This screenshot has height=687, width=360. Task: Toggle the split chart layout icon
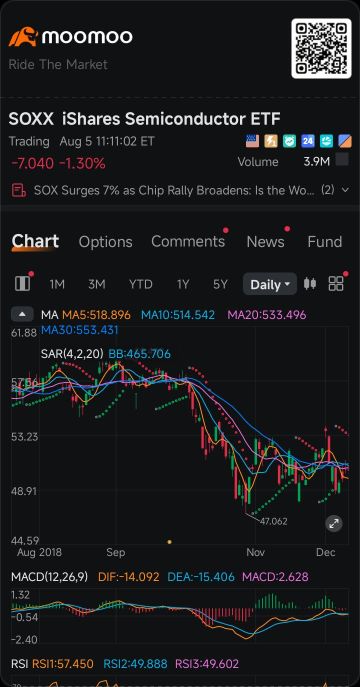tap(22, 284)
